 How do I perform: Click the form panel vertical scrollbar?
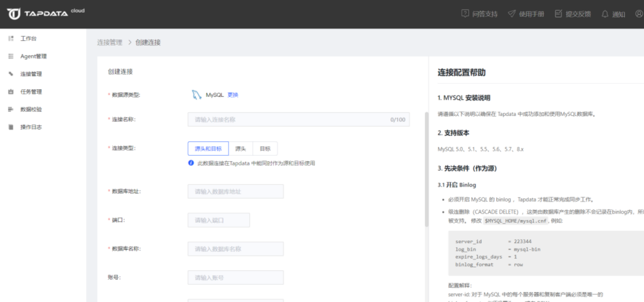426,170
